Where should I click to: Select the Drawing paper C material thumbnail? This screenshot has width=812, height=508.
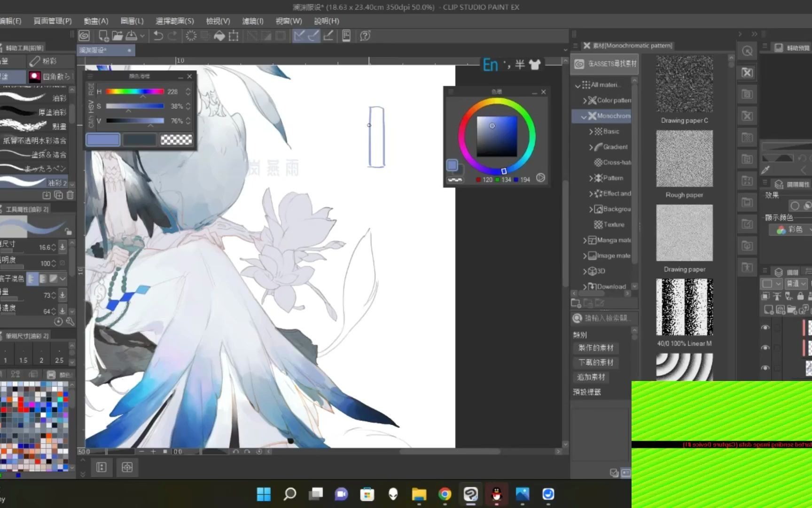(685, 84)
